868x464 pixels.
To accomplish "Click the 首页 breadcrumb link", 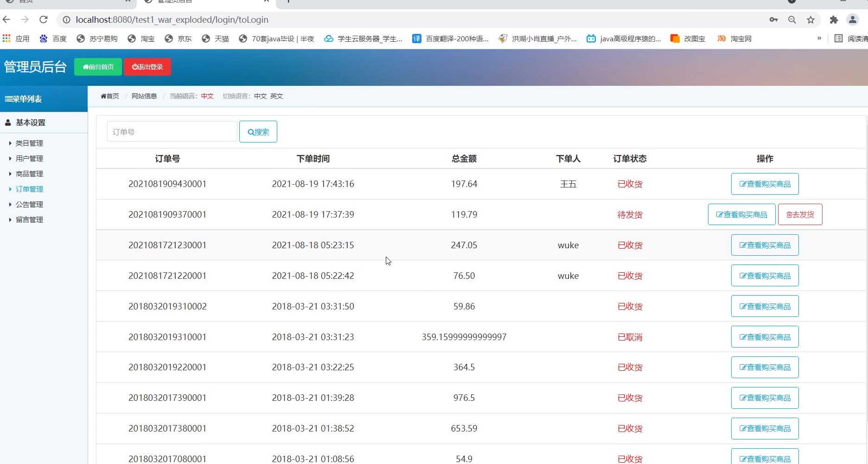I will 110,96.
